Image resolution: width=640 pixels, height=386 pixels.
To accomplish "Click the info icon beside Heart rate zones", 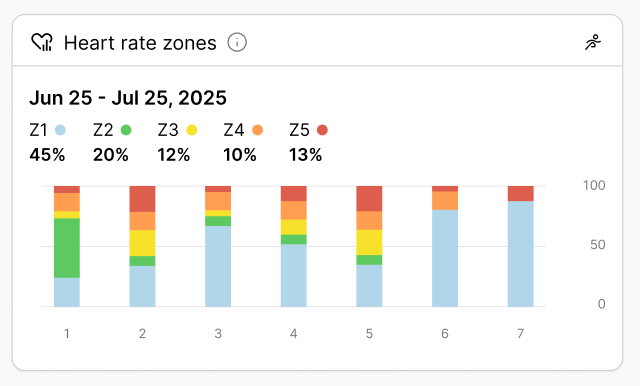I will click(237, 42).
